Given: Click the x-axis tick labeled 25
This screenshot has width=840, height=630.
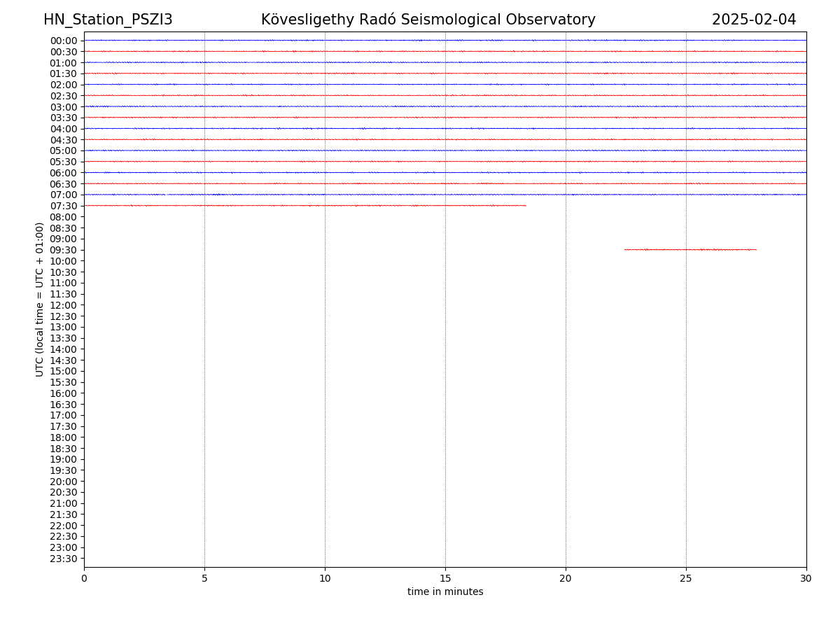Looking at the screenshot, I should (686, 578).
